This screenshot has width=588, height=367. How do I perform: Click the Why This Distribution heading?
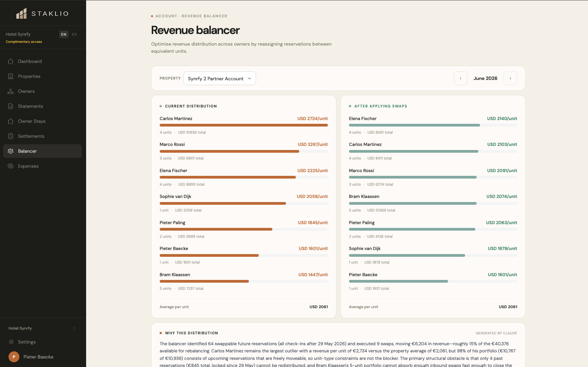coord(192,333)
